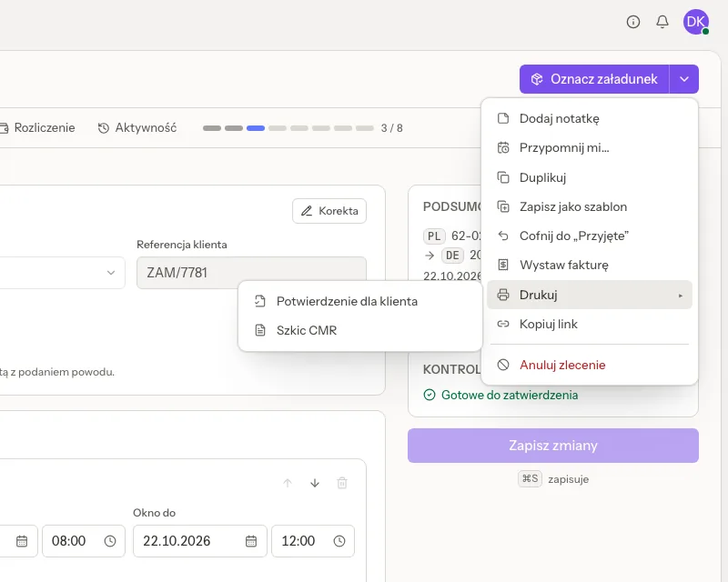The image size is (728, 582).
Task: Open the info icon in the top bar
Action: pyautogui.click(x=632, y=22)
